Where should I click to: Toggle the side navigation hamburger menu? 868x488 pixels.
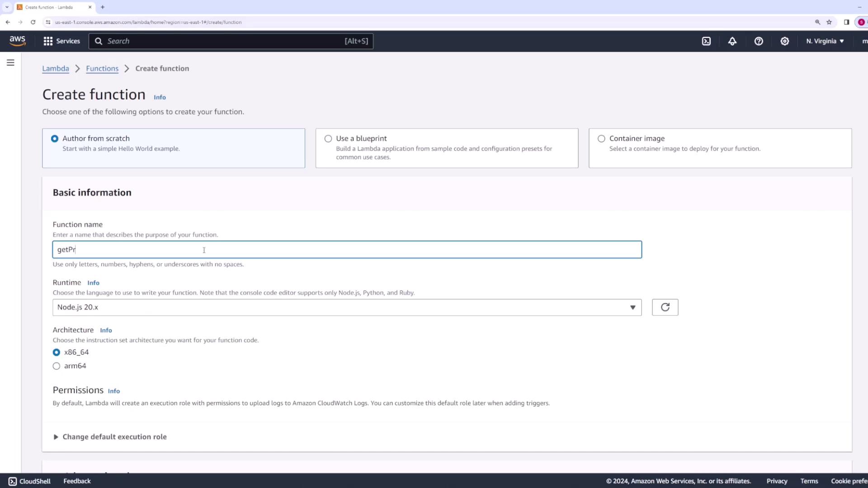pos(10,63)
